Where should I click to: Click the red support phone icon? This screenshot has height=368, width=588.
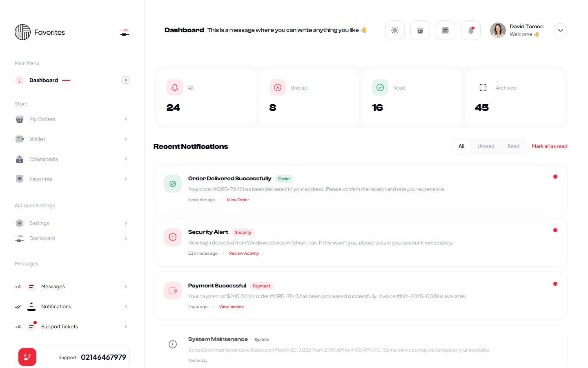coord(27,357)
